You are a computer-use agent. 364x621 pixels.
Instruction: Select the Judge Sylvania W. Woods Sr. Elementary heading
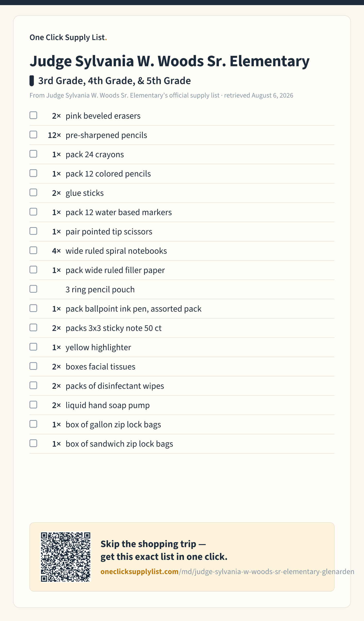click(x=170, y=61)
